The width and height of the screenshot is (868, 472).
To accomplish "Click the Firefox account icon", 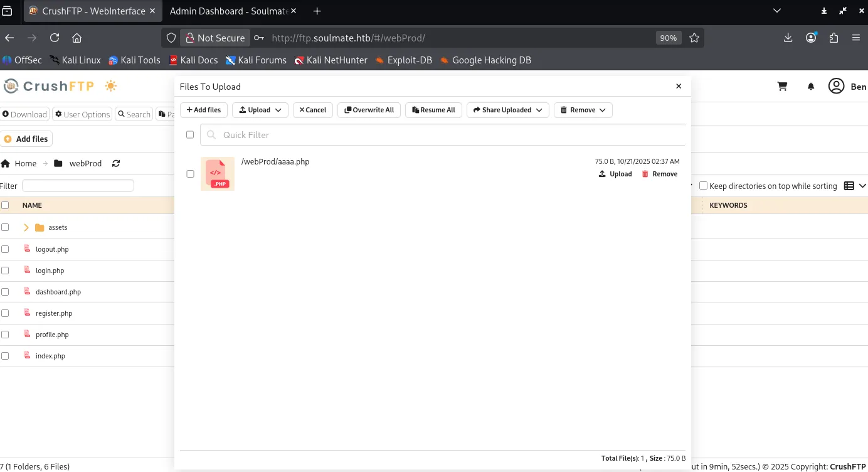I will (811, 38).
